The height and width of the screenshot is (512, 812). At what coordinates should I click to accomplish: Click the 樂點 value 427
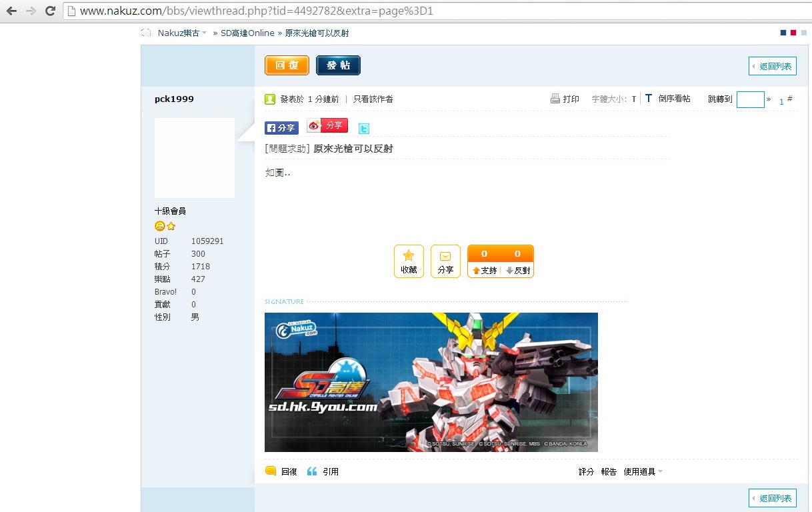198,279
